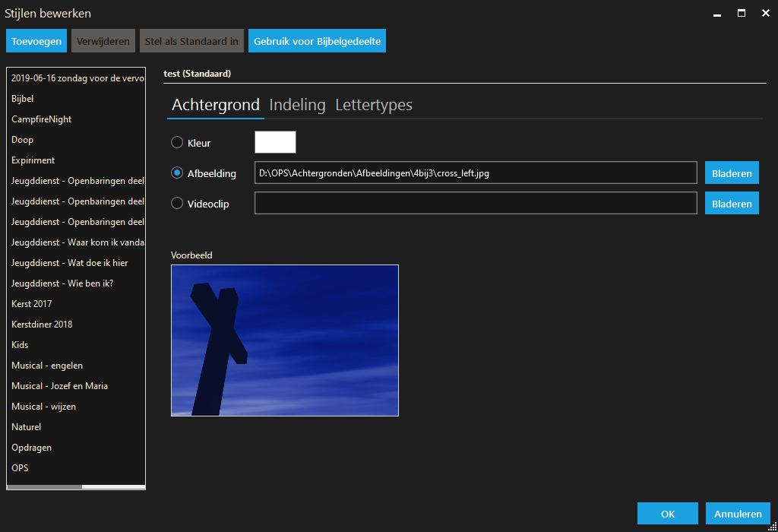The width and height of the screenshot is (778, 532).
Task: Choose 'Jeugddienst - Wie ben ik?' style
Action: [x=76, y=283]
